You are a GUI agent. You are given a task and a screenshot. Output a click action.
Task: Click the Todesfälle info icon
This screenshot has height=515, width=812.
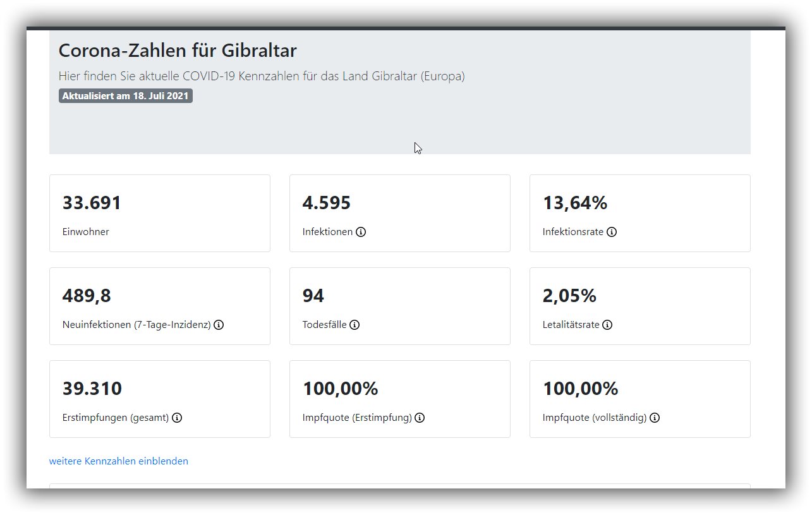tap(354, 325)
